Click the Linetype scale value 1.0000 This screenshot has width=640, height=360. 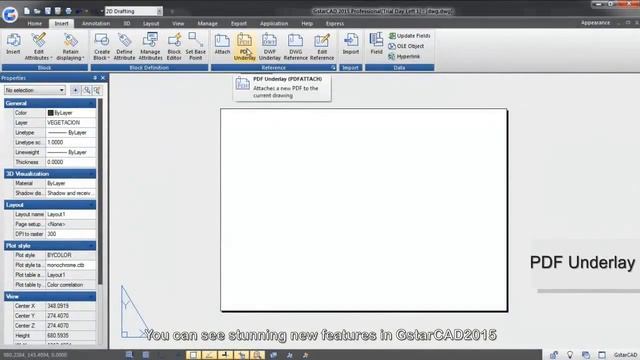(x=71, y=142)
